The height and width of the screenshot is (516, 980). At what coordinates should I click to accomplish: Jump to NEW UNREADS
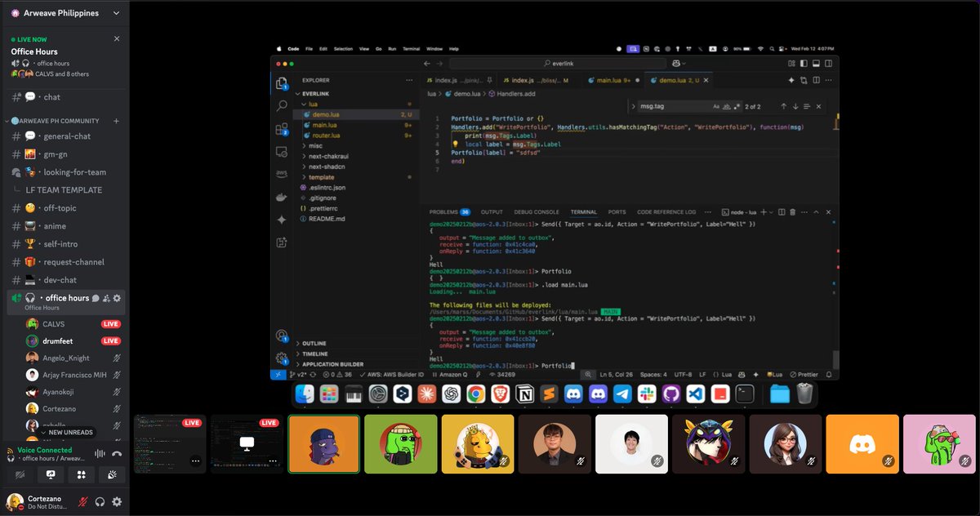click(x=66, y=432)
